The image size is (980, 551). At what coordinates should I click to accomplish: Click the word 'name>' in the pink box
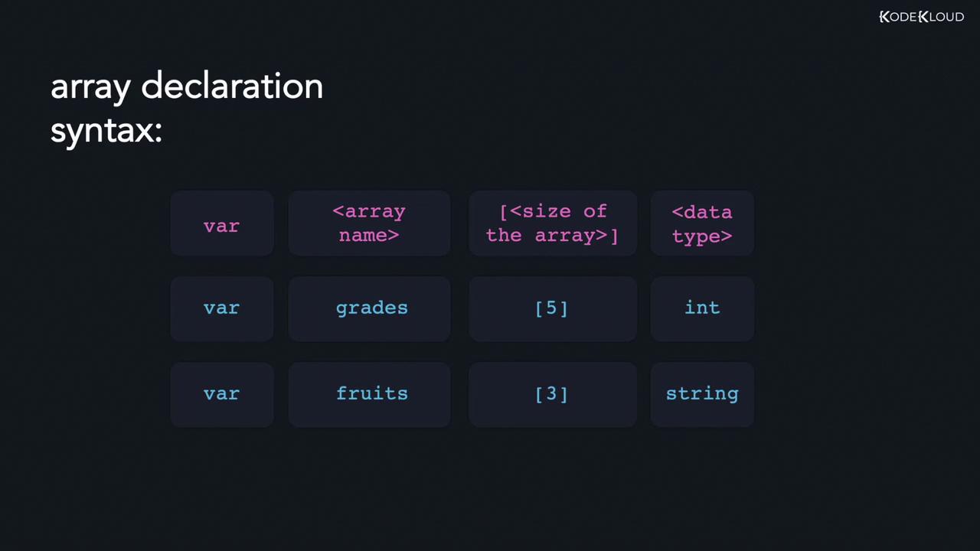369,236
